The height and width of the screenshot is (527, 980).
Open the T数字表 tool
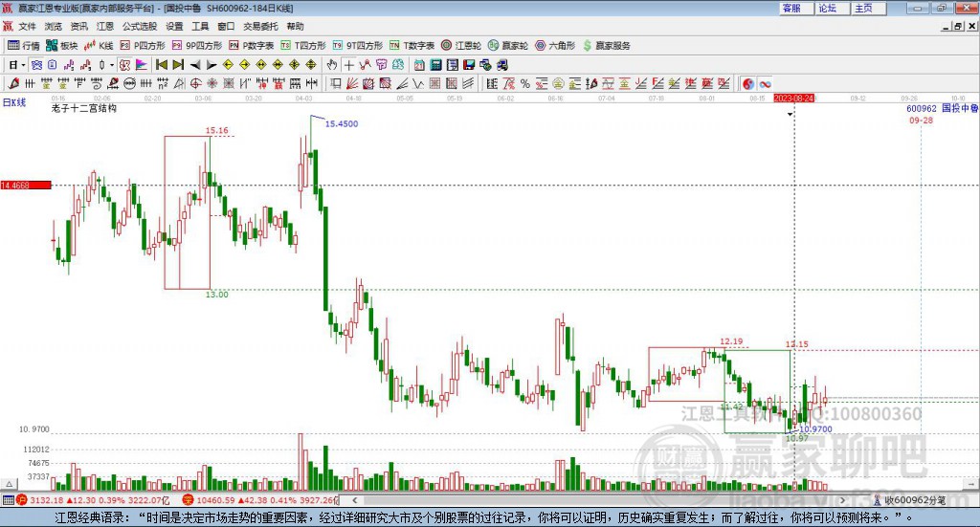pos(412,46)
